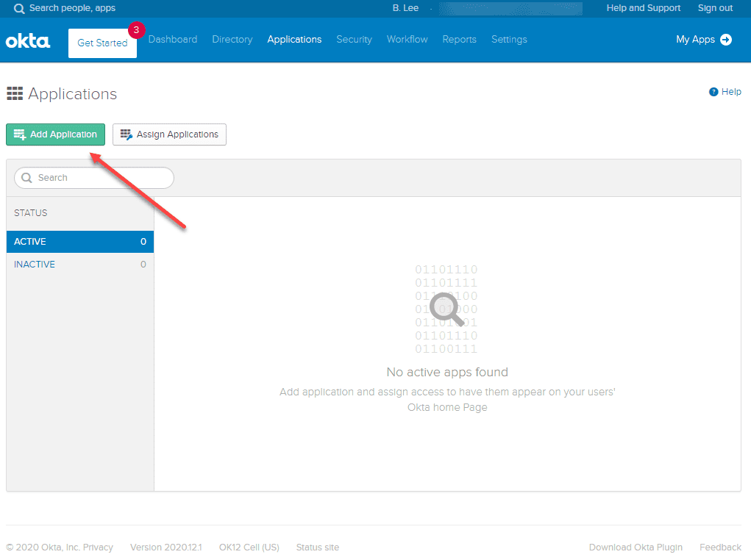Open the Reports menu

coord(459,40)
